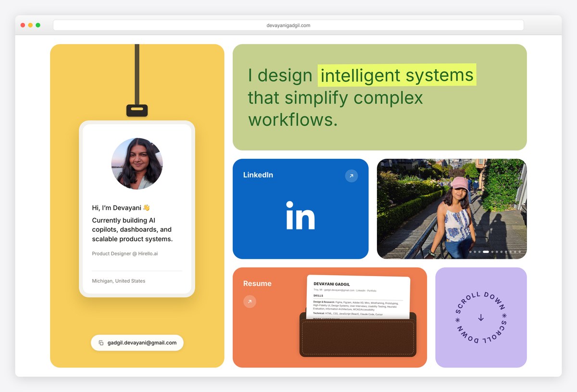The image size is (577, 392).
Task: Minimize the window with yellow button
Action: (x=30, y=25)
